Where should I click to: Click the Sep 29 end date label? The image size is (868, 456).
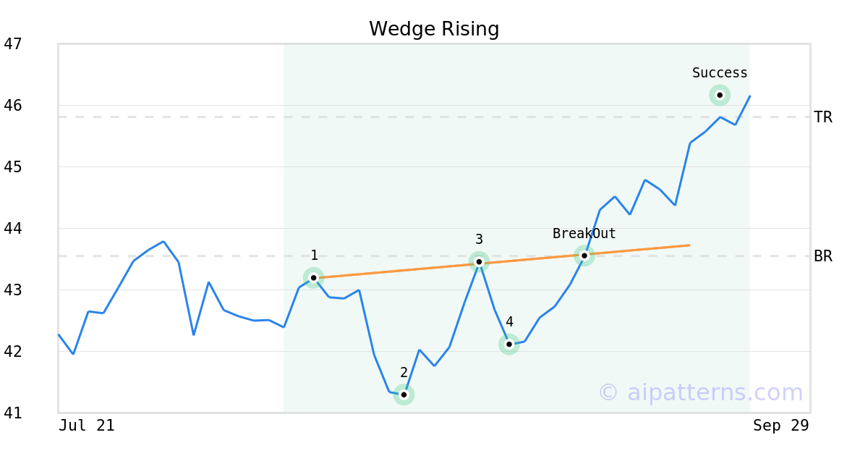click(780, 426)
